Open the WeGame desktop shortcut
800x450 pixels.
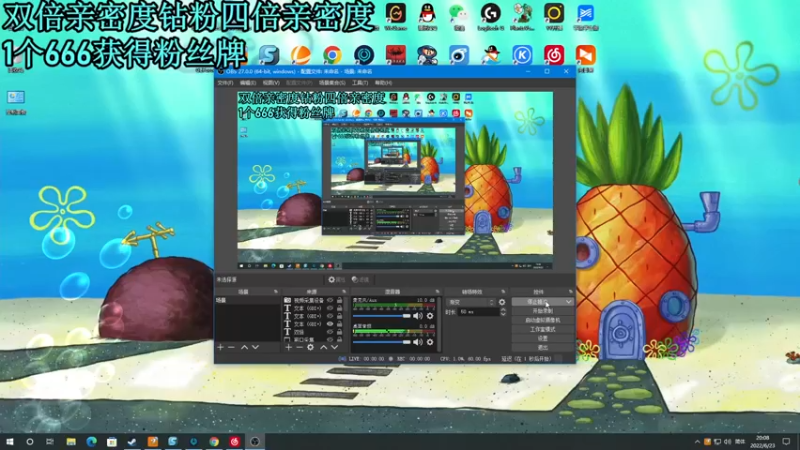pos(395,14)
